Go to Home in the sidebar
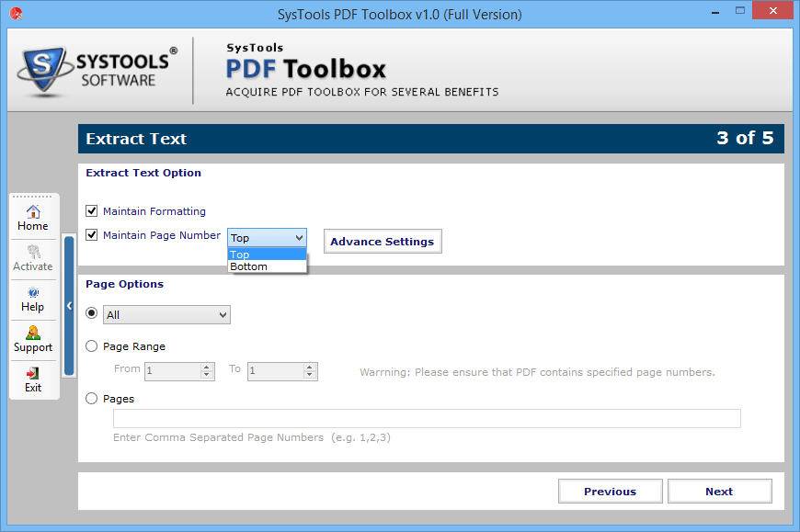This screenshot has width=800, height=532. point(33,218)
